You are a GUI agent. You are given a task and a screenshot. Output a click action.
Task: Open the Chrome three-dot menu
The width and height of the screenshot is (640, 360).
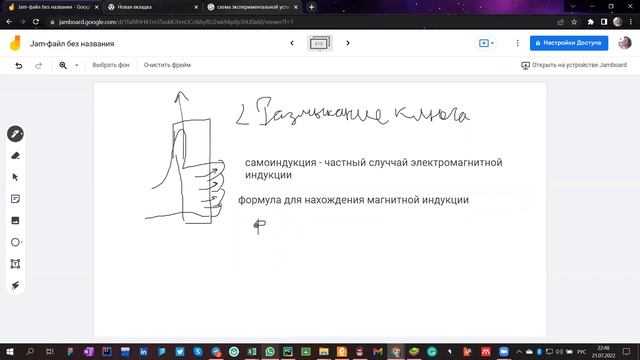[631, 22]
